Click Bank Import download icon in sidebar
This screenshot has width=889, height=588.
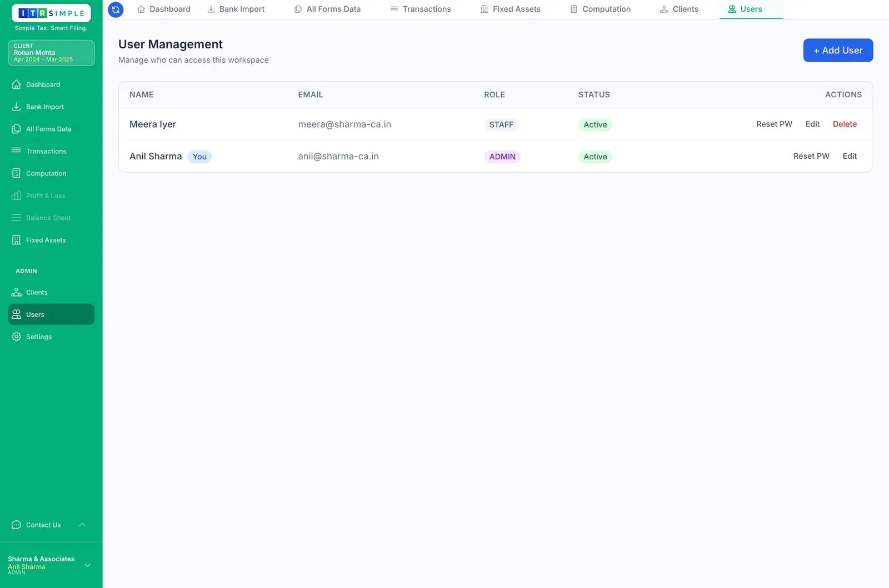(17, 107)
